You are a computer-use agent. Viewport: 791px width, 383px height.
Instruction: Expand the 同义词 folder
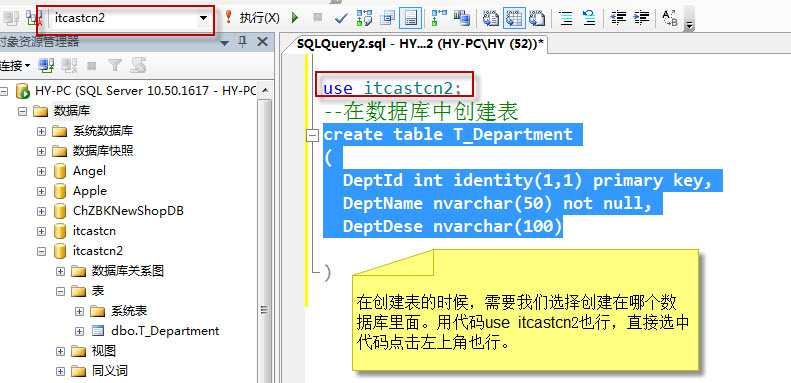tap(61, 371)
